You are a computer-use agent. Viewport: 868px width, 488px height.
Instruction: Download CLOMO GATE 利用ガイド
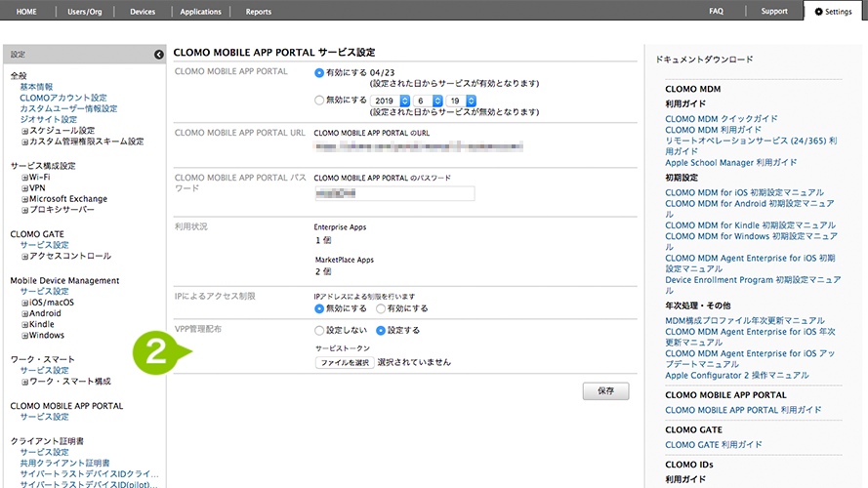point(714,445)
